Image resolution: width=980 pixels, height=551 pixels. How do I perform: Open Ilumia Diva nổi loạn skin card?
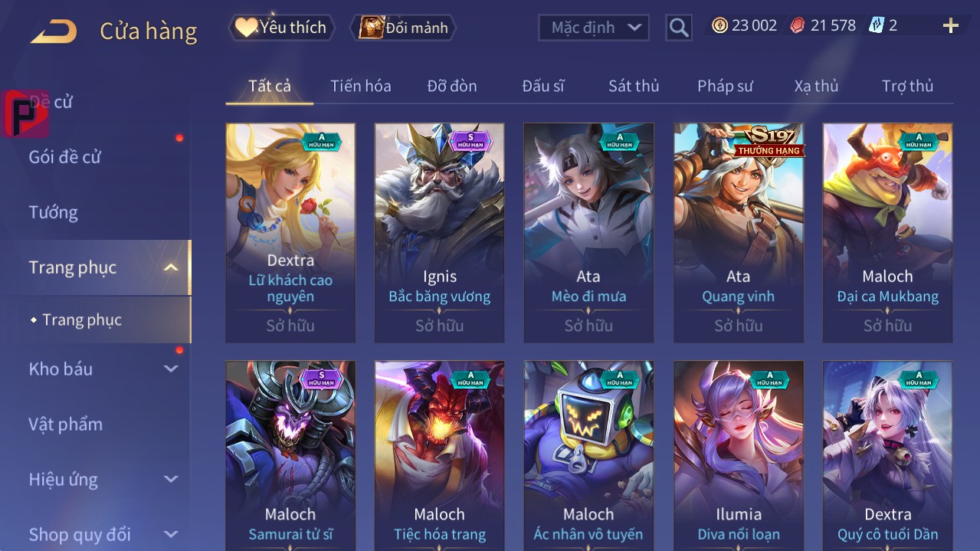(739, 455)
